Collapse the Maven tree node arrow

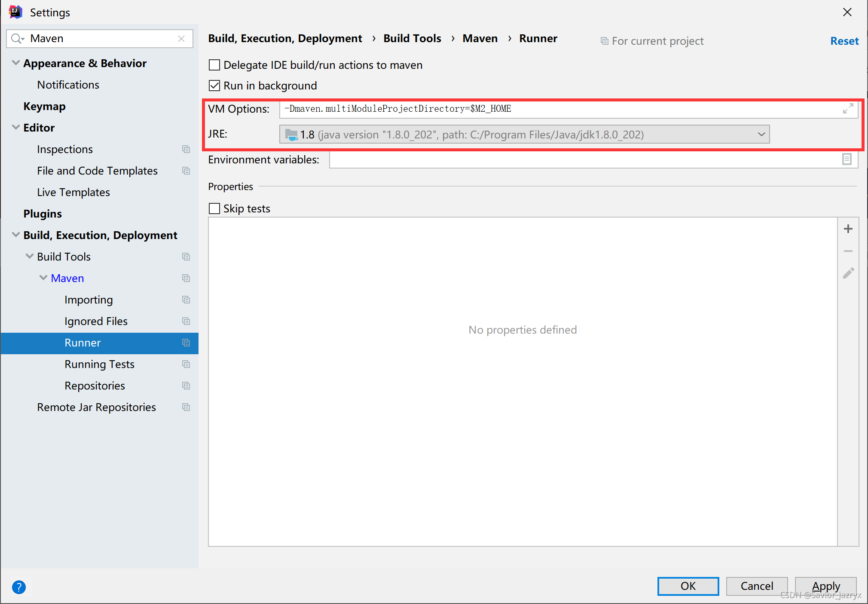click(x=43, y=278)
